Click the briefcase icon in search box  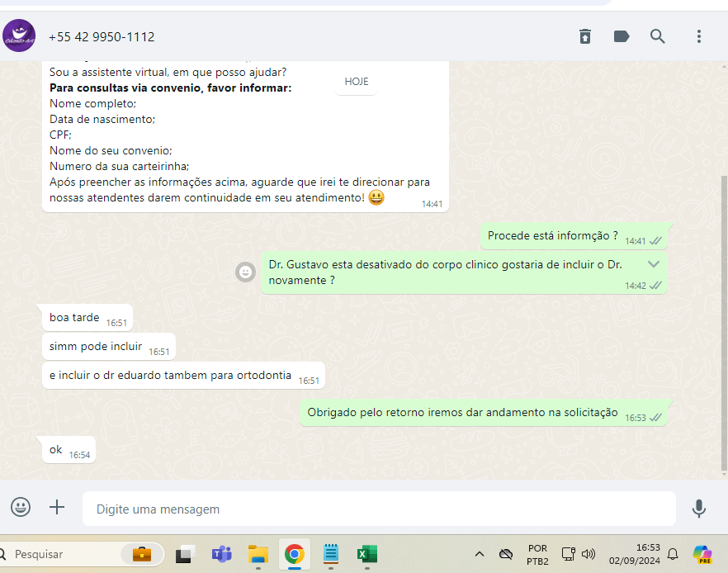[x=142, y=554]
